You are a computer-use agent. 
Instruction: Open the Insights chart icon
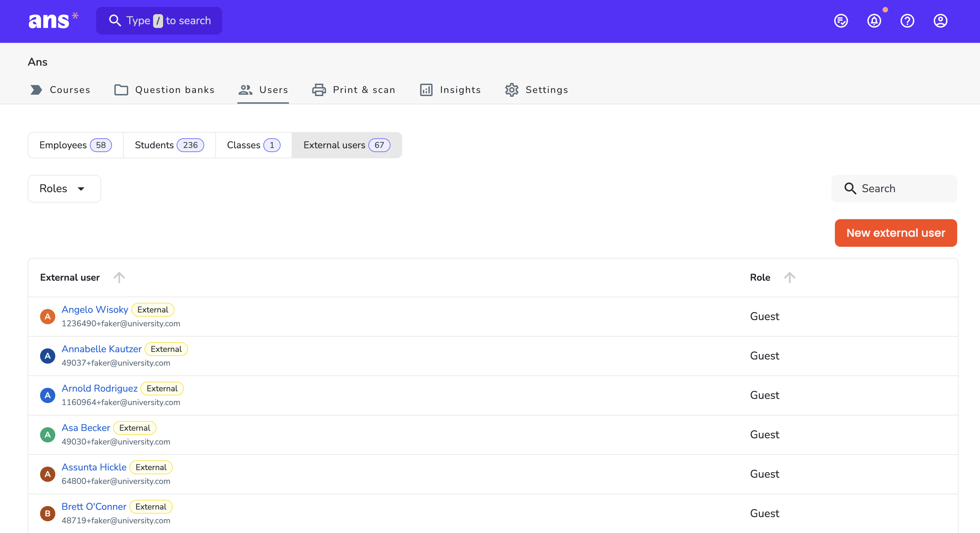[426, 90]
